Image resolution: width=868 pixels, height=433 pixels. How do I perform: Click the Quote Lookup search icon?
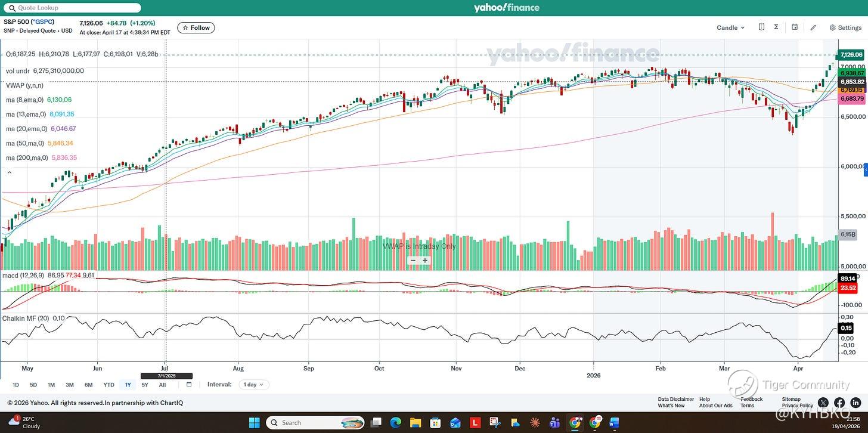coord(11,8)
